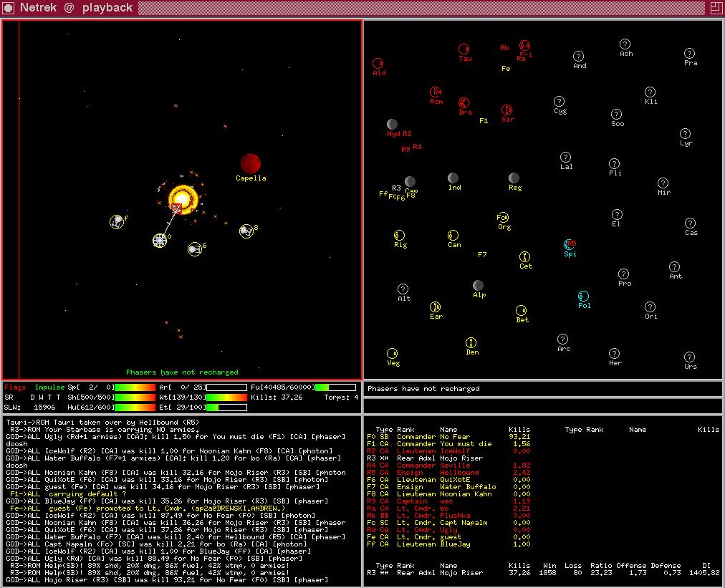Select planet Hyd on galactic map
This screenshot has width=725, height=588.
(x=392, y=124)
